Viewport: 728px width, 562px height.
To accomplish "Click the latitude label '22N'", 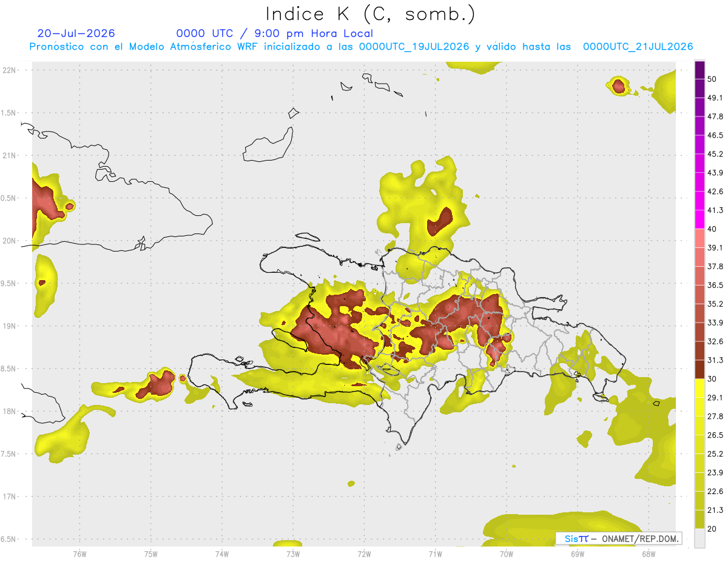I will pos(10,70).
